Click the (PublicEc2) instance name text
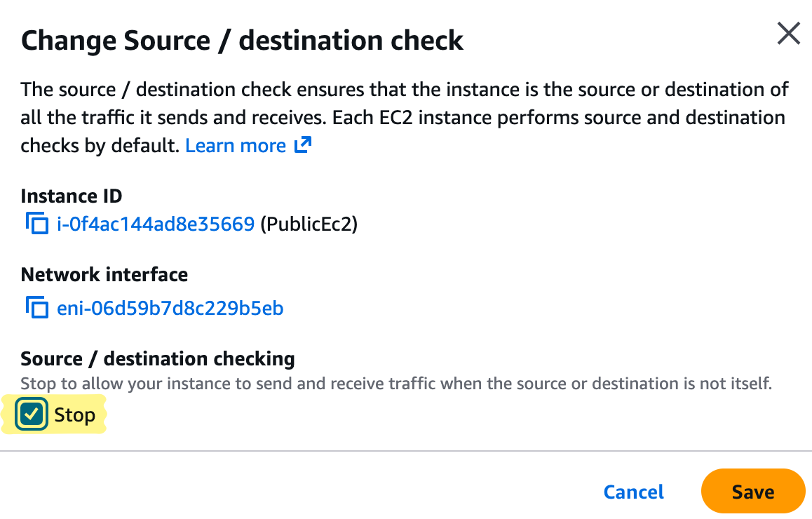The width and height of the screenshot is (812, 519). pyautogui.click(x=309, y=224)
